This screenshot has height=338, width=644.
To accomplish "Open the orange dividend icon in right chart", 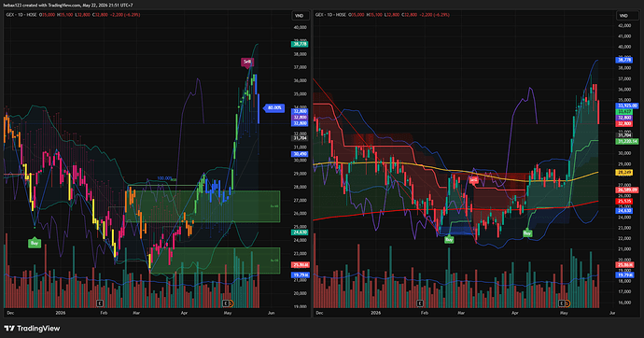I will (567, 303).
